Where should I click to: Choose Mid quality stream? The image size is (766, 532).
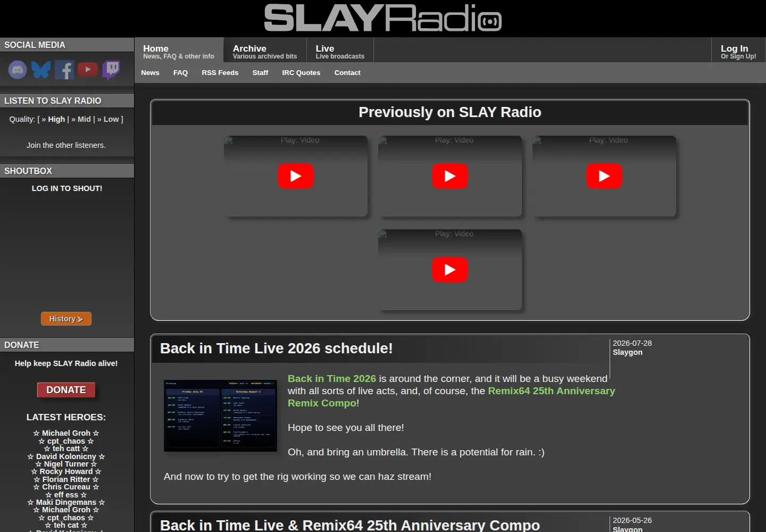coord(84,119)
